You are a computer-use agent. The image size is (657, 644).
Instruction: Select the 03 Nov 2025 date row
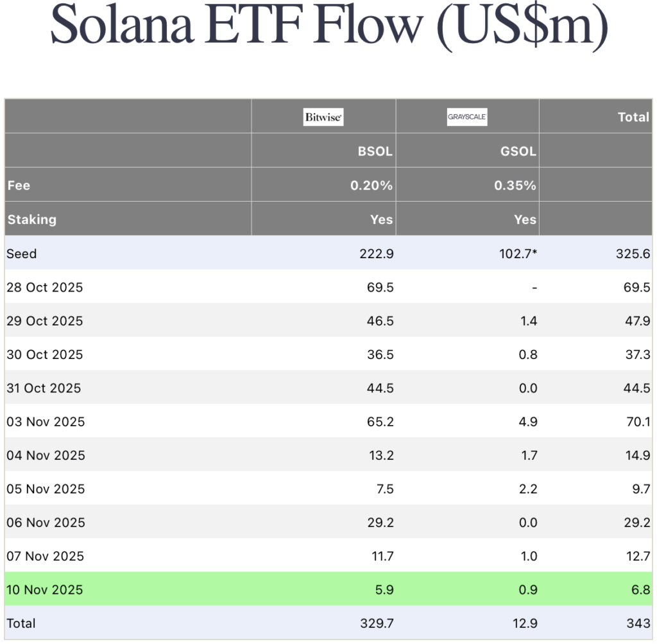(45, 422)
